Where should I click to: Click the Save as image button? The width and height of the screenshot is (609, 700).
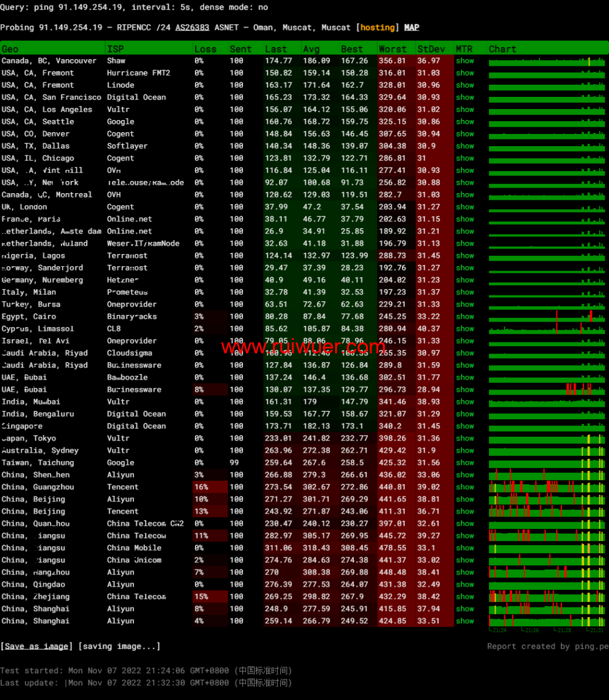coord(37,646)
